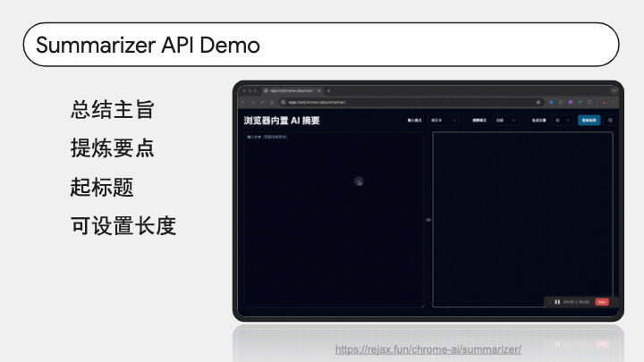644x362 pixels.
Task: Expand the output length dropdown
Action: tap(563, 121)
